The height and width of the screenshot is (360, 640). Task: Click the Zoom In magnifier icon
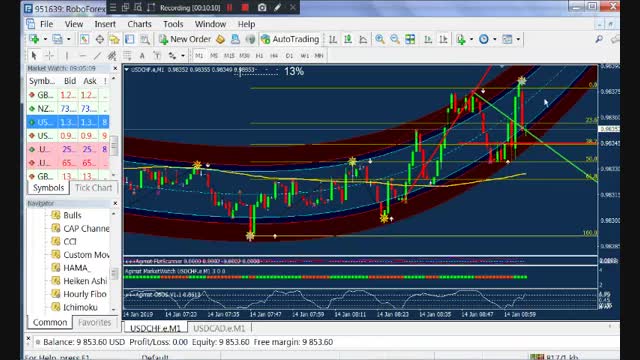[x=380, y=39]
